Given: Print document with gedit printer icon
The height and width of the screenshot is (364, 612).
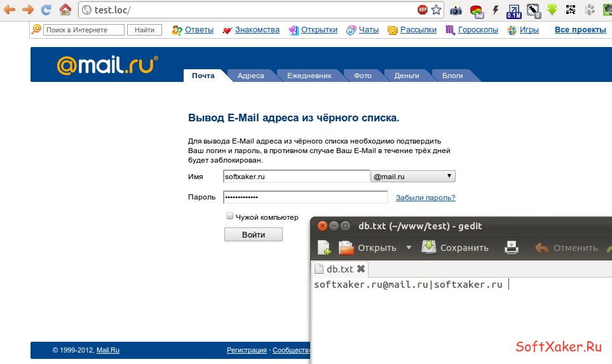Looking at the screenshot, I should pyautogui.click(x=512, y=247).
